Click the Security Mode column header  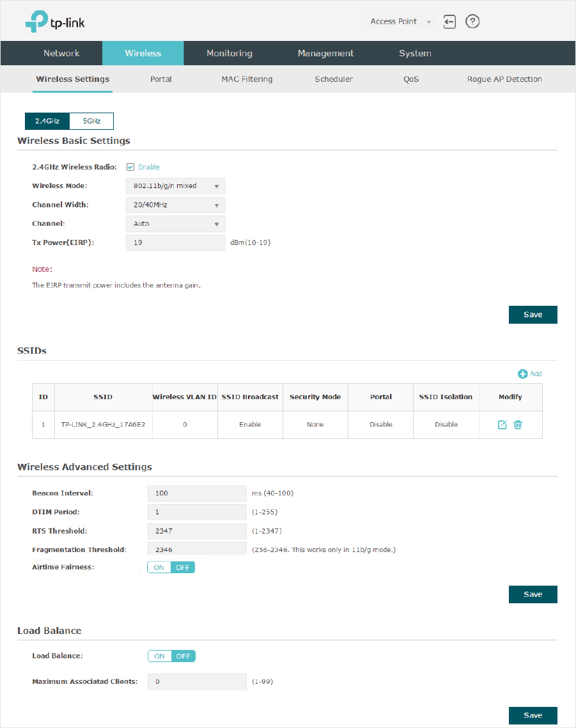pos(315,397)
